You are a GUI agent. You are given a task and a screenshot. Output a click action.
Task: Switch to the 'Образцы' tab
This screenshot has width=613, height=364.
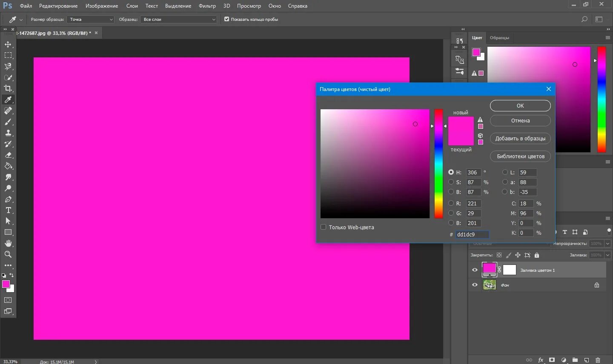point(499,37)
